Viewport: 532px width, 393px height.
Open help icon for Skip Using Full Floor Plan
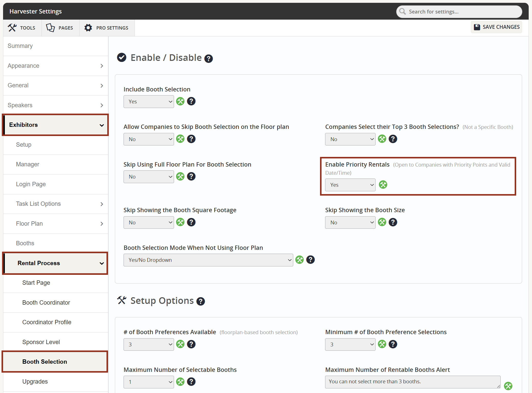point(191,177)
